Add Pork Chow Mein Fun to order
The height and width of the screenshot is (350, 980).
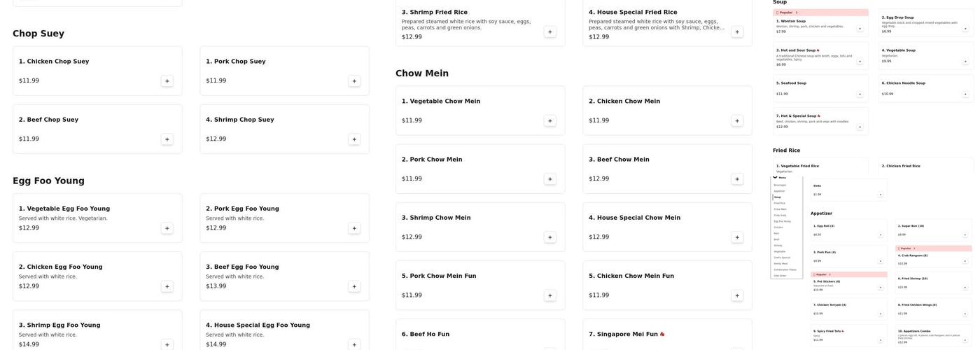tap(549, 295)
